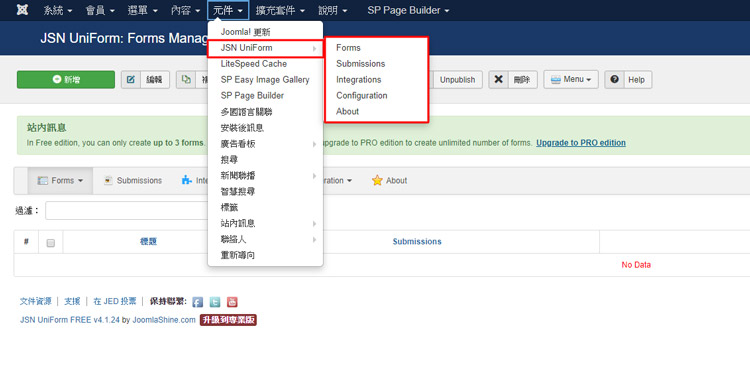This screenshot has height=380, width=750.
Task: Open the JoomlaShine.com link
Action: (x=164, y=320)
